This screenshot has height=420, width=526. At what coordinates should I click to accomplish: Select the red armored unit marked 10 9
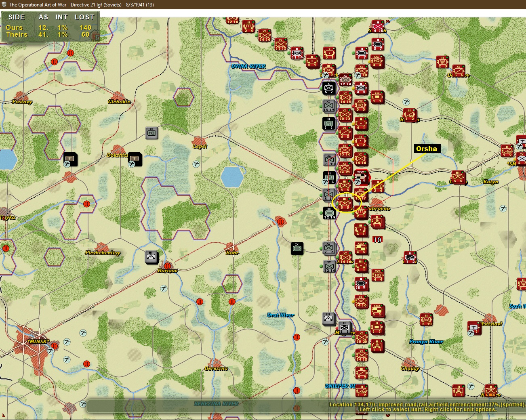[x=361, y=283]
